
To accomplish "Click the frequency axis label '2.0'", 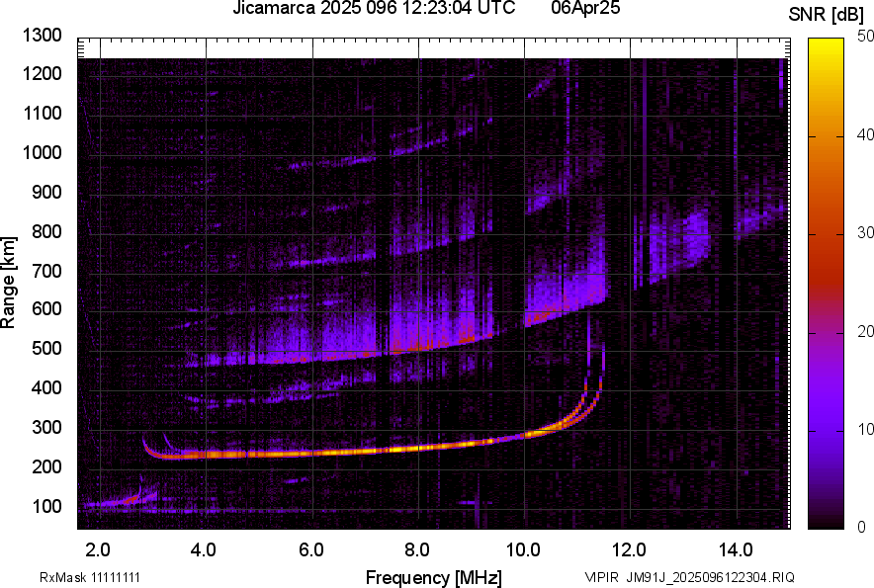I will (98, 550).
